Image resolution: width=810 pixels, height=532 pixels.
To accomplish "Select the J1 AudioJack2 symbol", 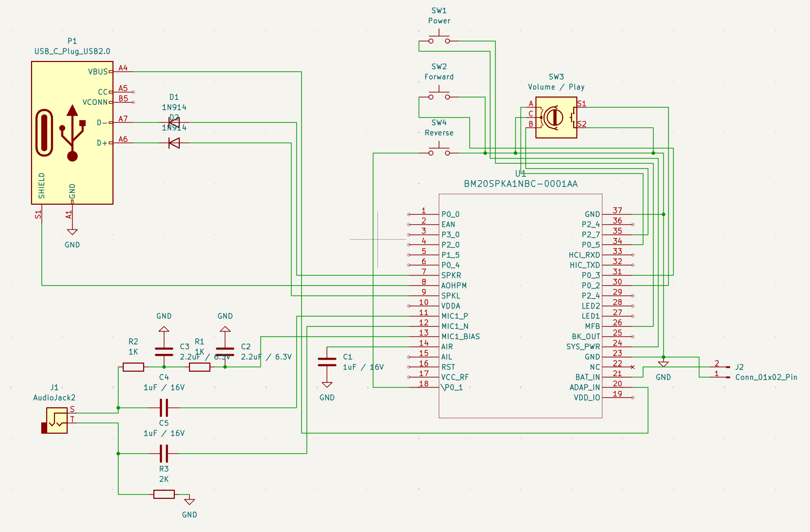I will [x=56, y=420].
